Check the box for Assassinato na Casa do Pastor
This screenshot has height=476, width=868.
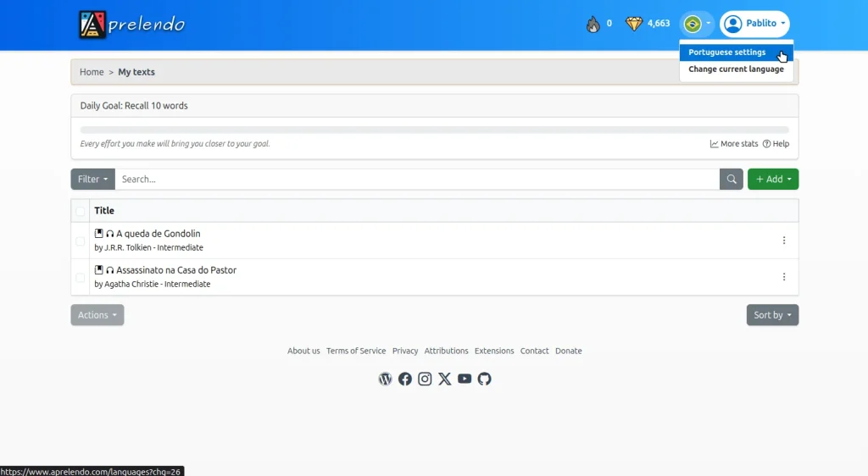click(x=81, y=277)
